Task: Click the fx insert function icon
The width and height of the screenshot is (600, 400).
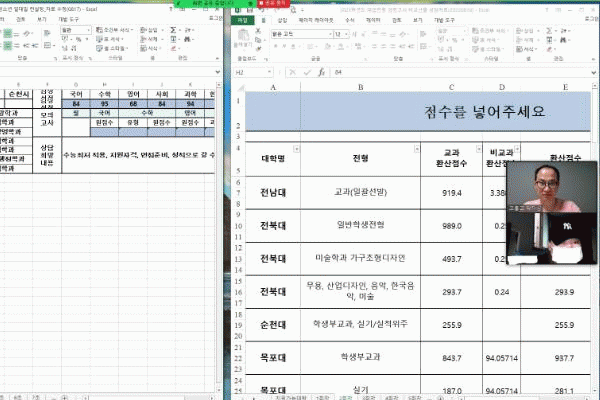Action: [x=321, y=73]
